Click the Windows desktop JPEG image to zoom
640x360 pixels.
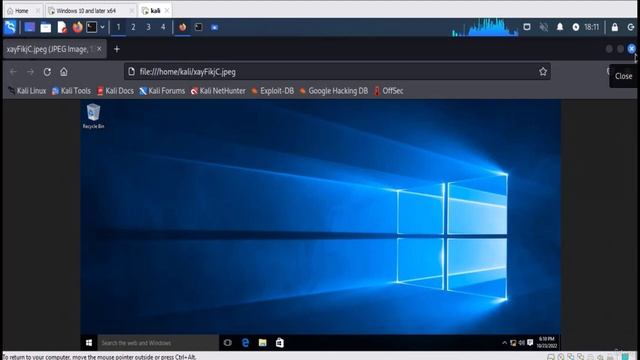(x=320, y=225)
